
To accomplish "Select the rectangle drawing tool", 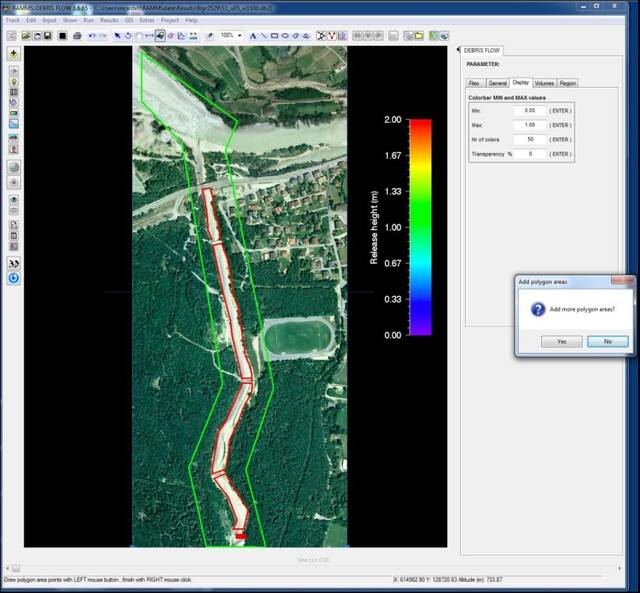I will pos(274,36).
